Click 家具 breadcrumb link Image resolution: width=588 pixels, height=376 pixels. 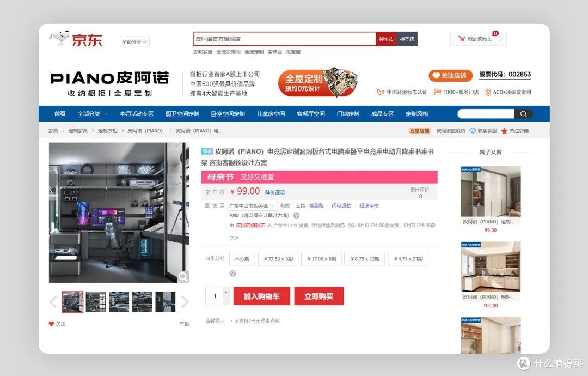click(53, 131)
